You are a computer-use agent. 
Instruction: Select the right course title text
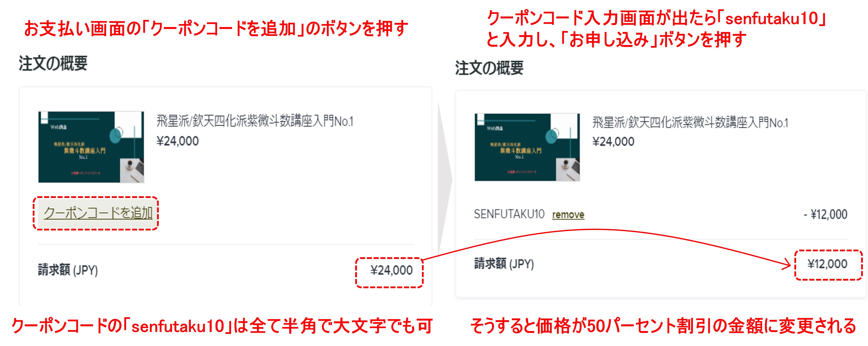coord(691,123)
